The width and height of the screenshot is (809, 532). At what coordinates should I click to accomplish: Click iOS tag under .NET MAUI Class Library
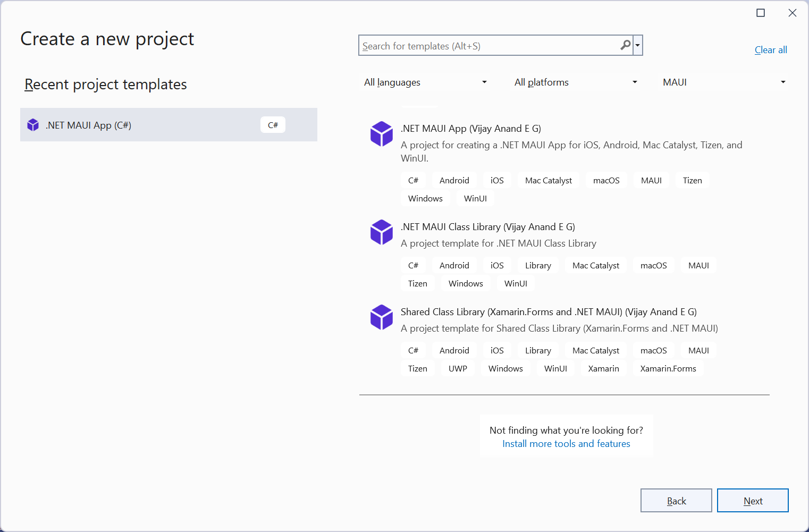[497, 266]
